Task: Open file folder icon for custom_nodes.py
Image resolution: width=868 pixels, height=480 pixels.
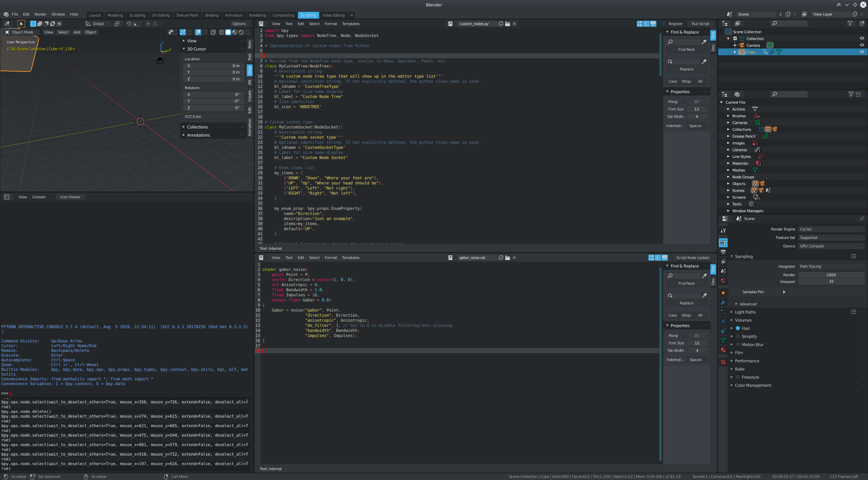Action: [508, 24]
